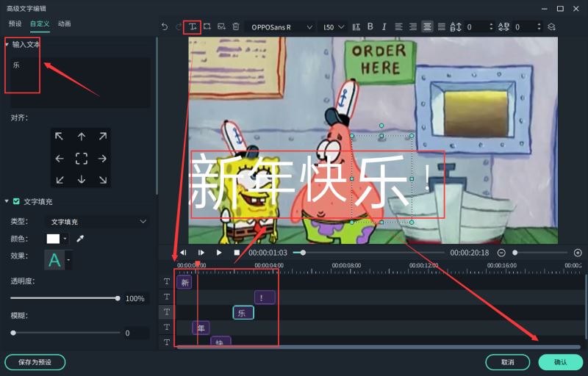Align text to bottom-right arrow
The height and width of the screenshot is (376, 588).
(103, 180)
